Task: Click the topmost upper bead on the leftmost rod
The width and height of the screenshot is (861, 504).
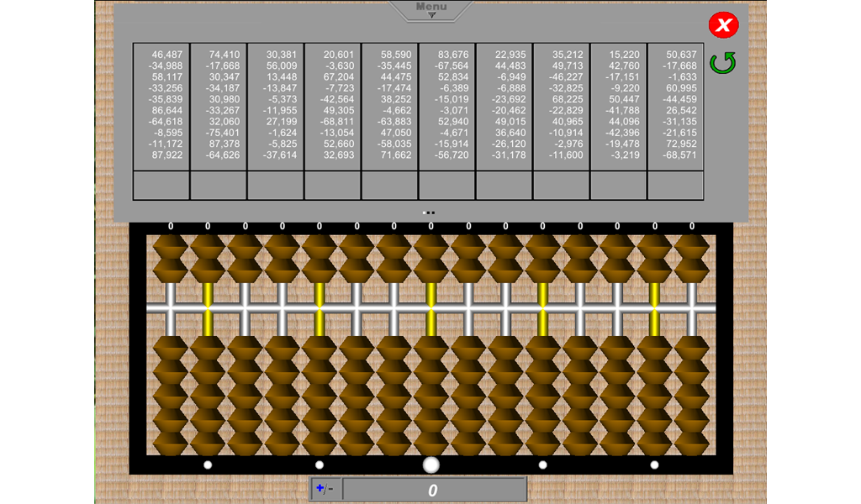Action: (x=171, y=247)
